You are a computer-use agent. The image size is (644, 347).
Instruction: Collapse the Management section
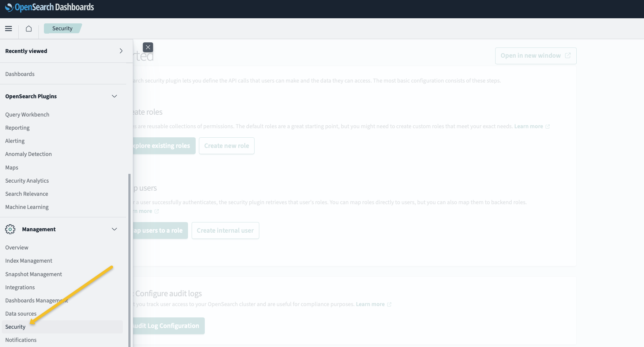click(x=114, y=229)
